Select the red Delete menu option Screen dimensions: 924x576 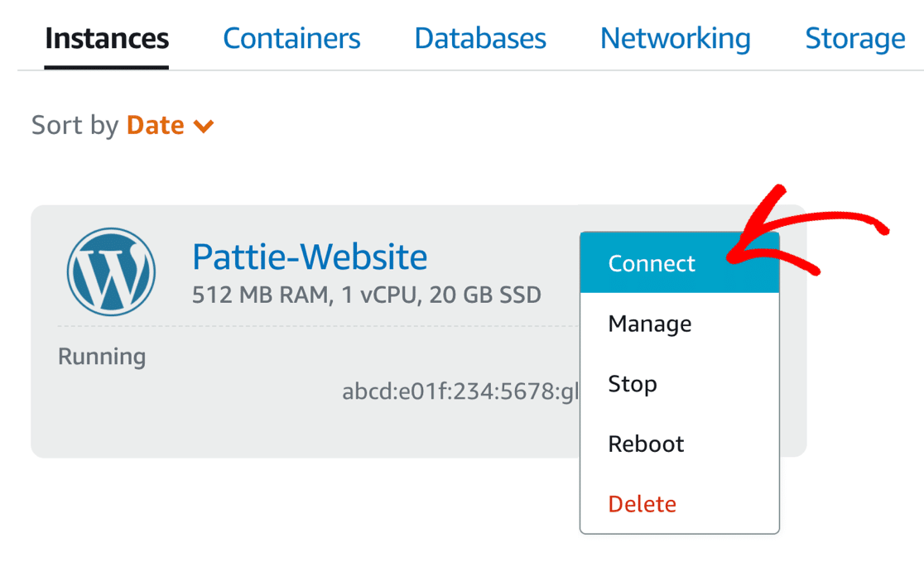[x=642, y=504]
